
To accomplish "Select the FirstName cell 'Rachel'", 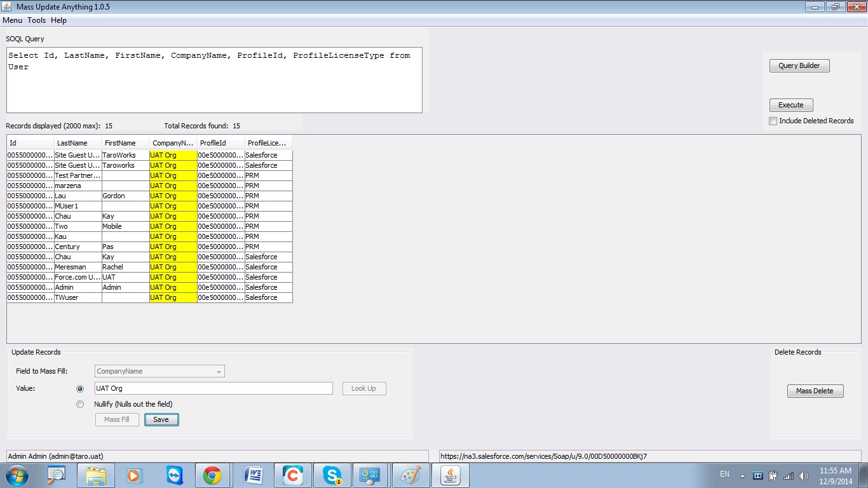I will [x=126, y=267].
